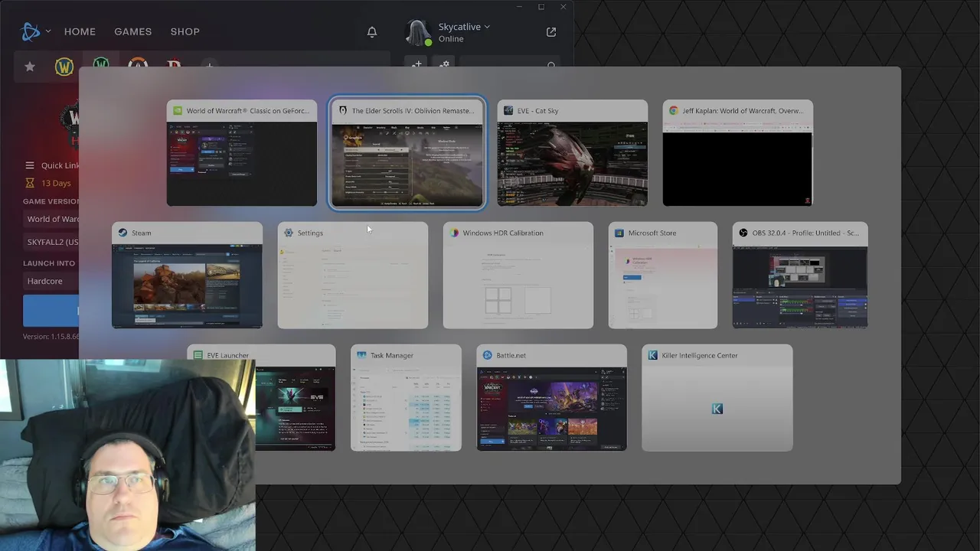Viewport: 980px width, 551px height.
Task: Click the blue Play button in Battle.net
Action: (51, 311)
